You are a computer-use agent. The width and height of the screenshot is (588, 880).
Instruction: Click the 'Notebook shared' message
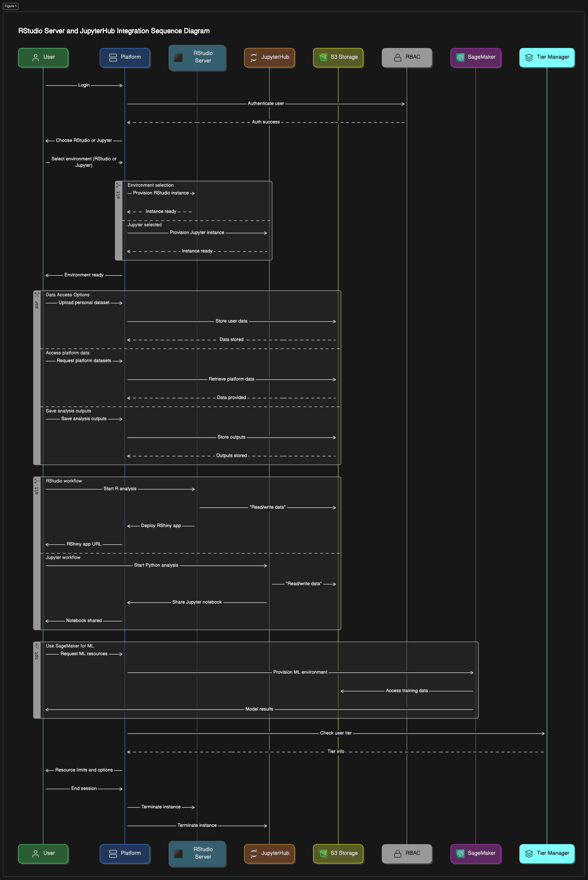tap(84, 620)
